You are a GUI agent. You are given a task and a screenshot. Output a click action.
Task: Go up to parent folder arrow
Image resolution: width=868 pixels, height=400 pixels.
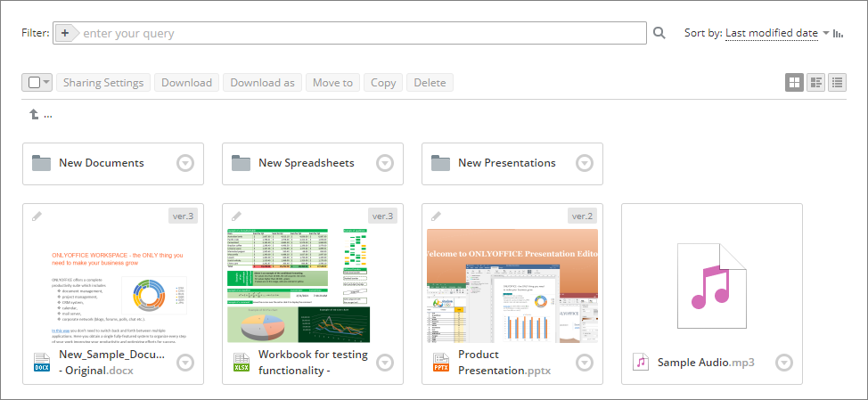[34, 115]
